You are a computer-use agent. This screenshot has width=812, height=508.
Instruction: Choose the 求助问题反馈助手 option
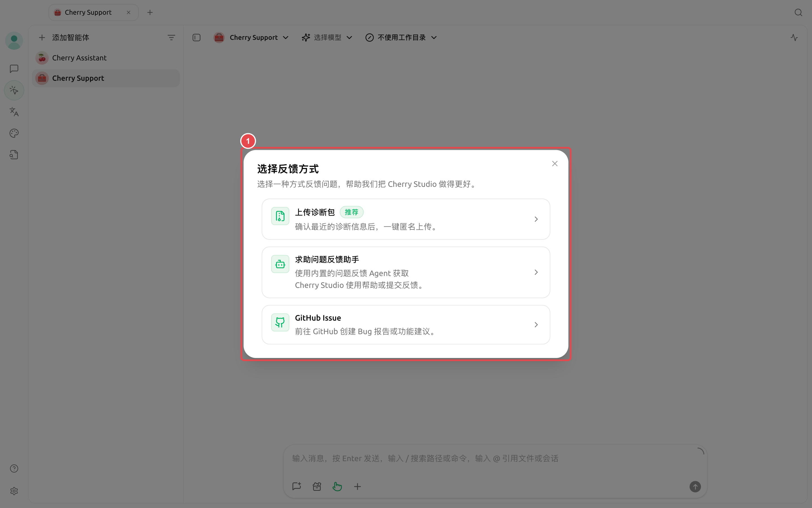click(x=406, y=272)
